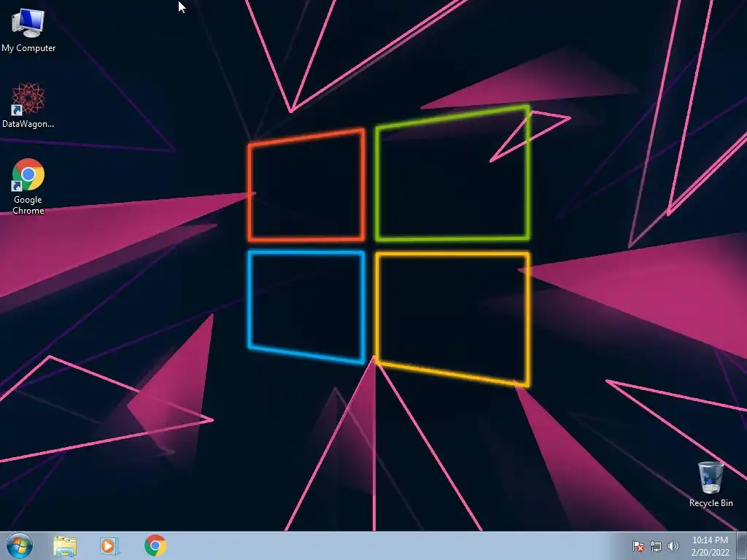This screenshot has width=747, height=560.
Task: Select the My Computer desktop icon
Action: click(28, 29)
